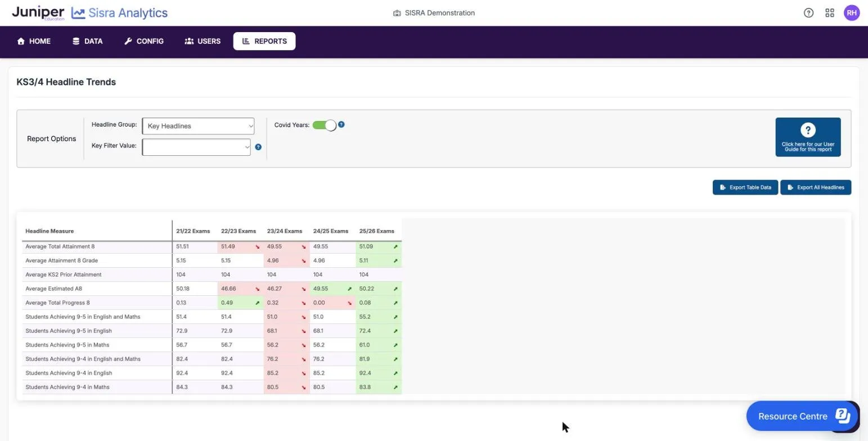Viewport: 868px width, 441px height.
Task: Open the User Guide for this report
Action: click(808, 137)
